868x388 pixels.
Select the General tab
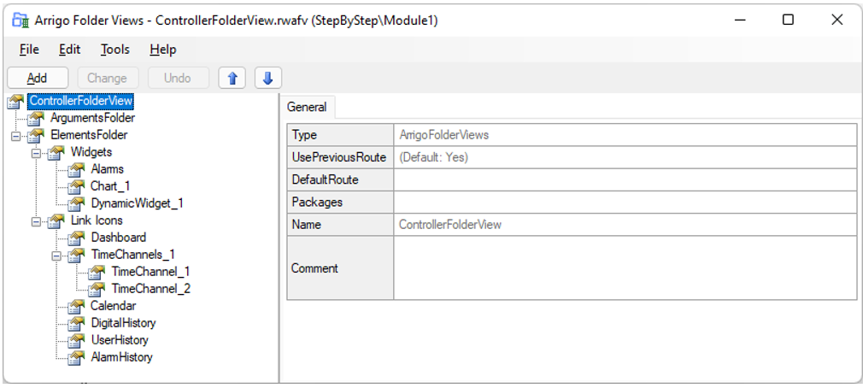coord(307,108)
